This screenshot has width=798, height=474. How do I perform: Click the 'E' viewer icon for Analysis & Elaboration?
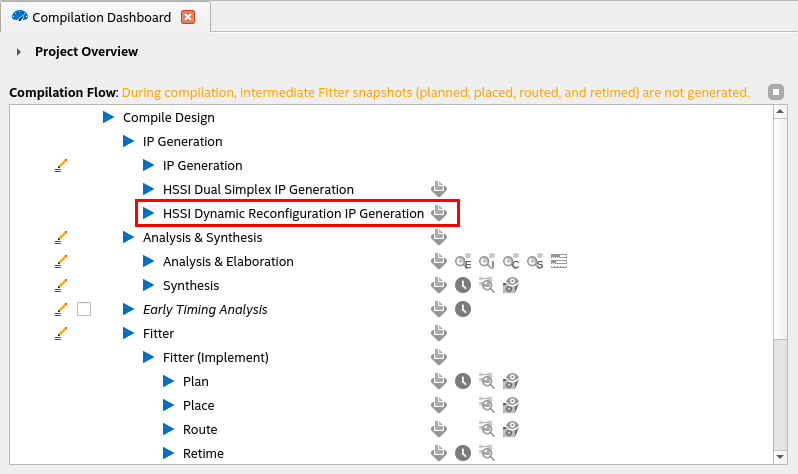pos(463,261)
